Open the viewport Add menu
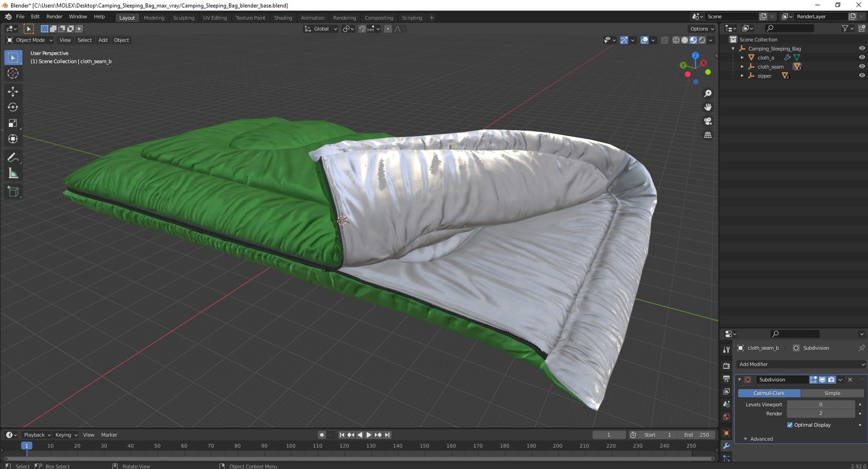 (x=103, y=40)
